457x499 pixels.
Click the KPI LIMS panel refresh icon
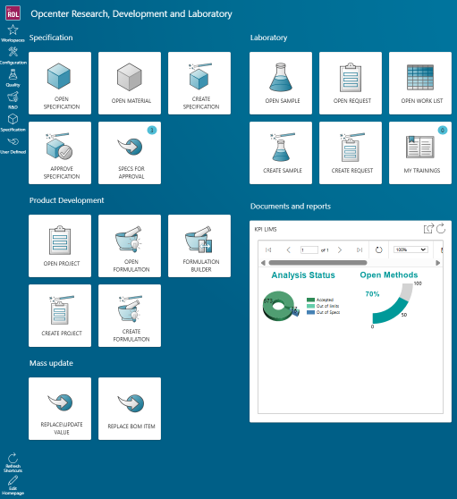click(x=441, y=229)
